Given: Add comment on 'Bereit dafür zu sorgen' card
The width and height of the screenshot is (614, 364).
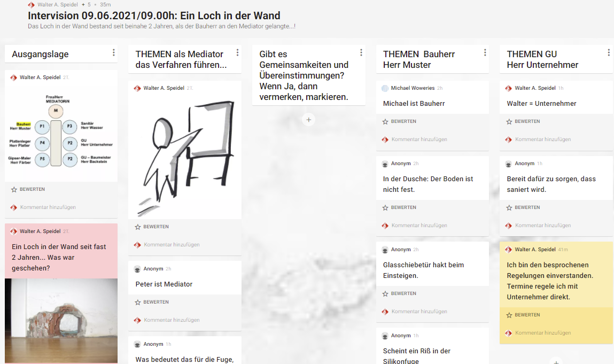Looking at the screenshot, I should tap(543, 226).
